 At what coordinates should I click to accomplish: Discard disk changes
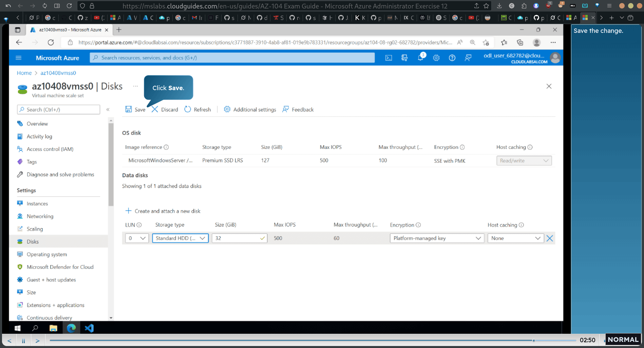[x=165, y=109]
